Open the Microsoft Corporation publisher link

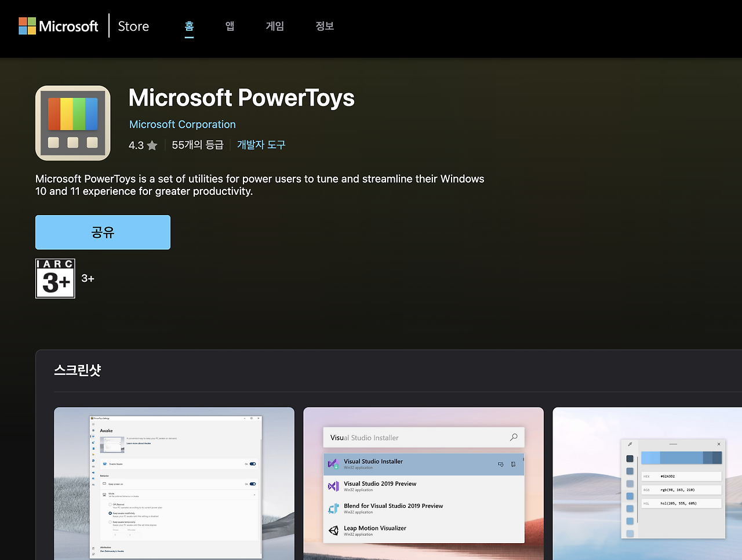point(183,125)
